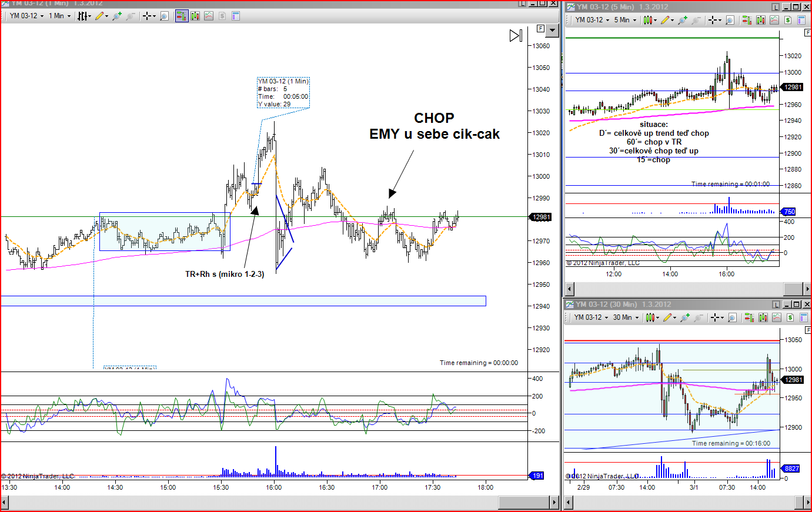Toggle Chart Trader off in 1 Min chart
812x512 pixels.
tap(182, 16)
